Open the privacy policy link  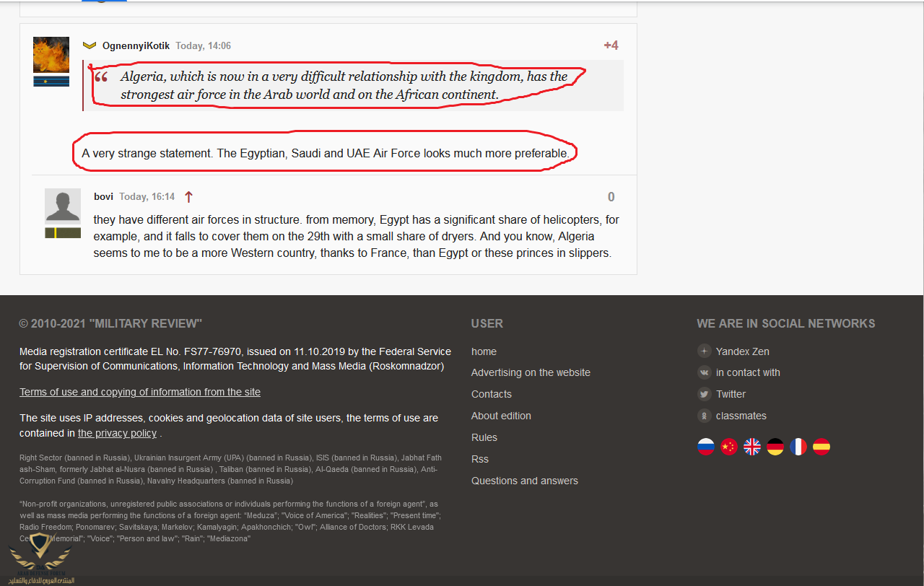pyautogui.click(x=117, y=433)
